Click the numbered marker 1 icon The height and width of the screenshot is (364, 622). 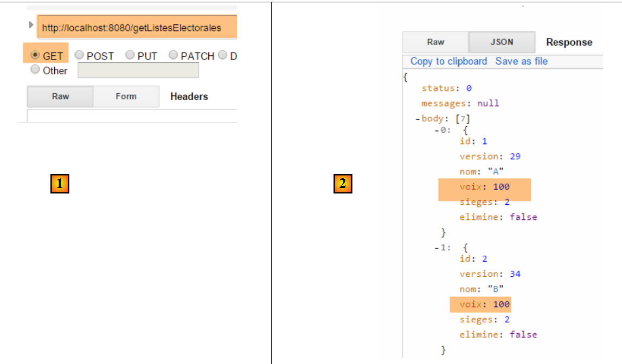point(60,184)
